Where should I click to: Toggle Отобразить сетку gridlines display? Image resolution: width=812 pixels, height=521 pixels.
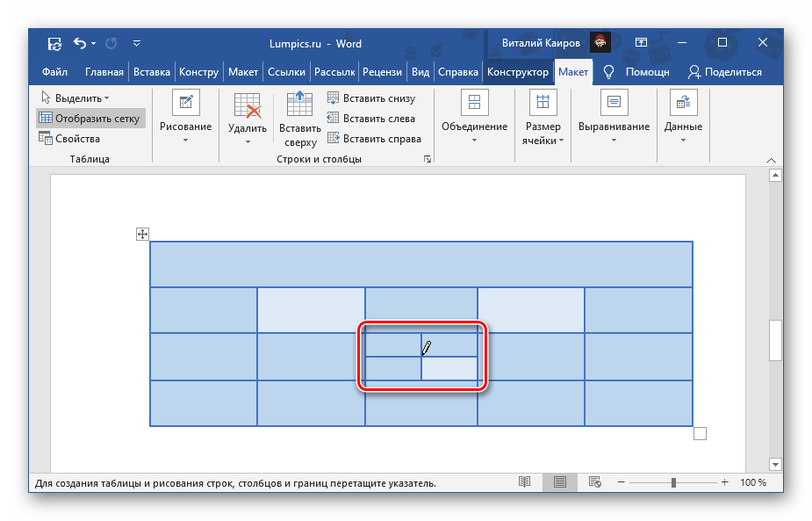click(x=89, y=119)
